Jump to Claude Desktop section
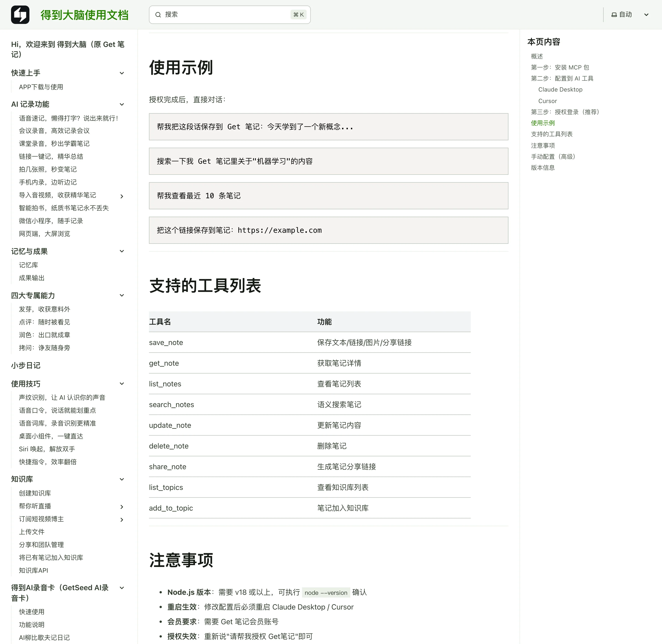 (560, 89)
